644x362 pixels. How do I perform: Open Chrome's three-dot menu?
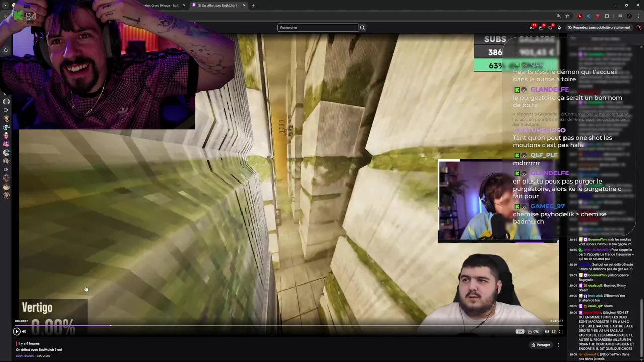[x=638, y=16]
